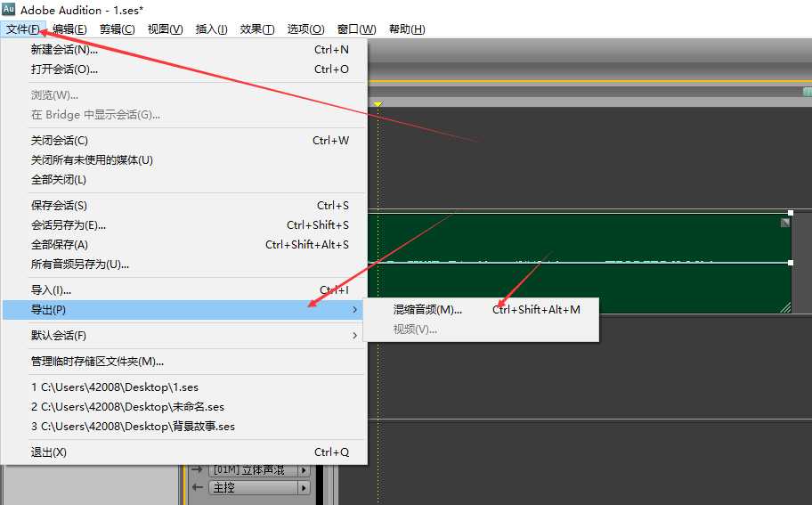
Task: Choose 保存会话(S) menu item
Action: coord(184,206)
